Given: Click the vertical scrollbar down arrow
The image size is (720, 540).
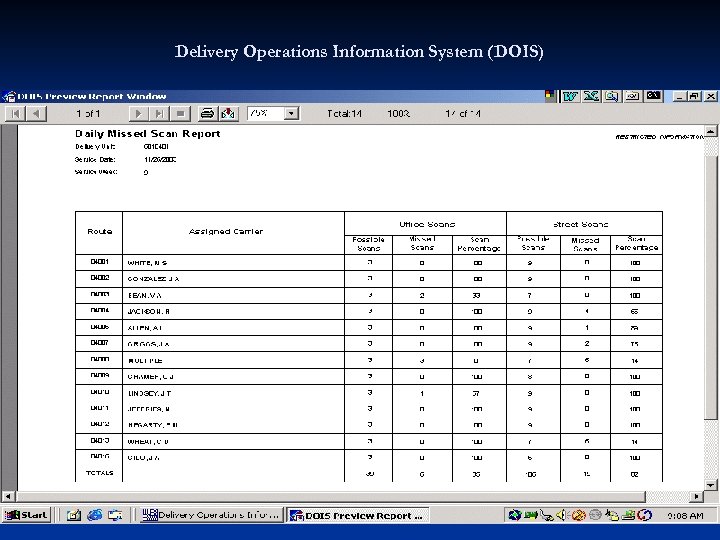Looking at the screenshot, I should click(x=710, y=485).
